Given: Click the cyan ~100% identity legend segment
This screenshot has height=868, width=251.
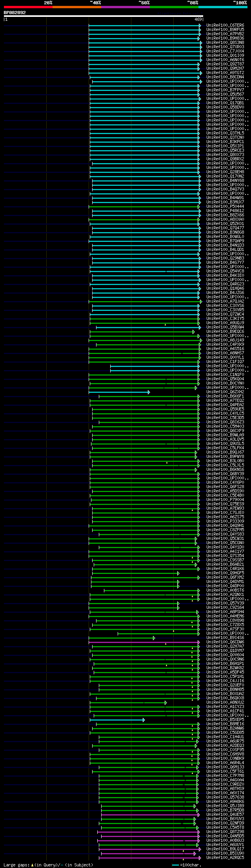Looking at the screenshot, I should click(x=223, y=7).
